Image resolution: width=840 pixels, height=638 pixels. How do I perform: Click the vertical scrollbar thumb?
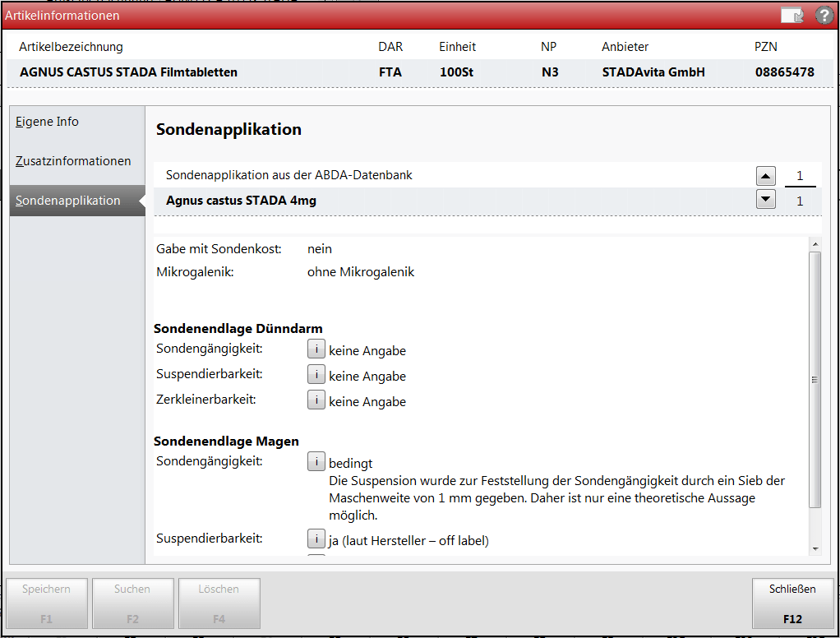click(815, 380)
